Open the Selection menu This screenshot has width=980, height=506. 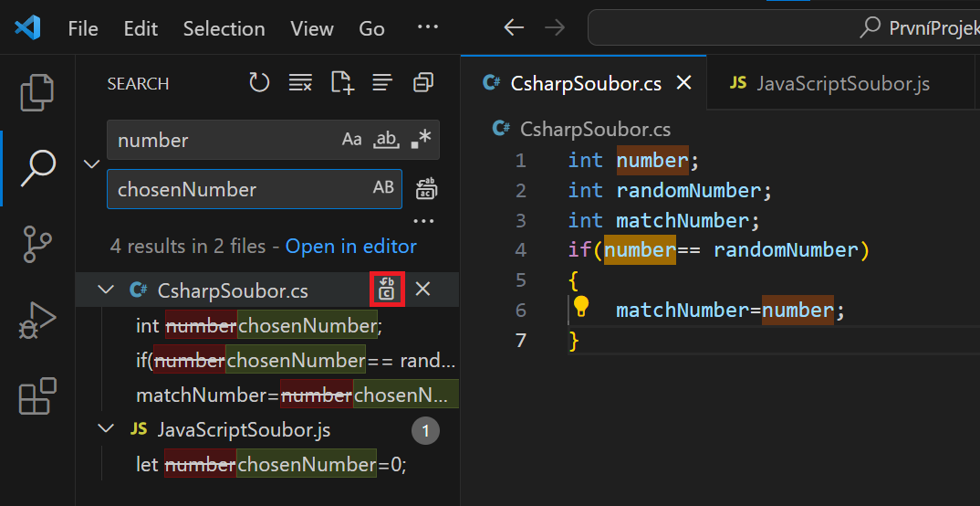(x=224, y=28)
